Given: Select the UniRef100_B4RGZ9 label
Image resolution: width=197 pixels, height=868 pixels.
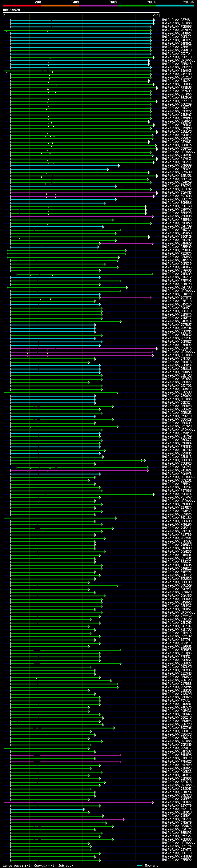Looking at the screenshot, I should (x=177, y=243).
